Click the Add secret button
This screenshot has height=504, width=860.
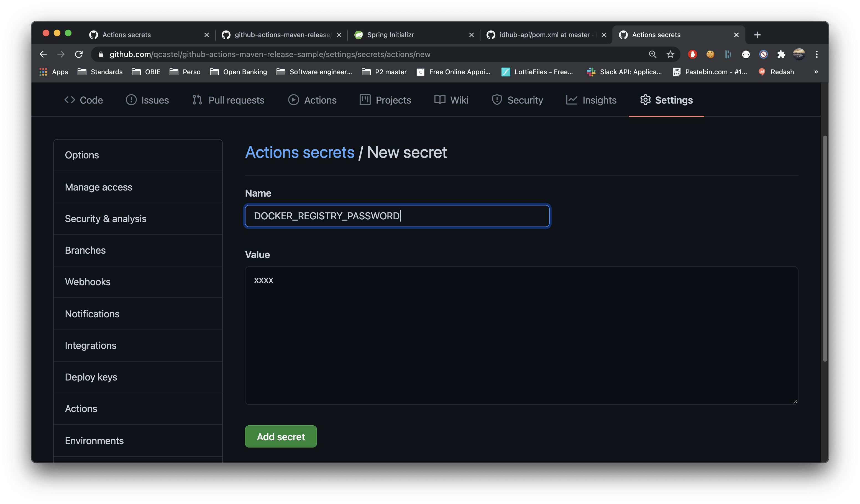click(280, 436)
